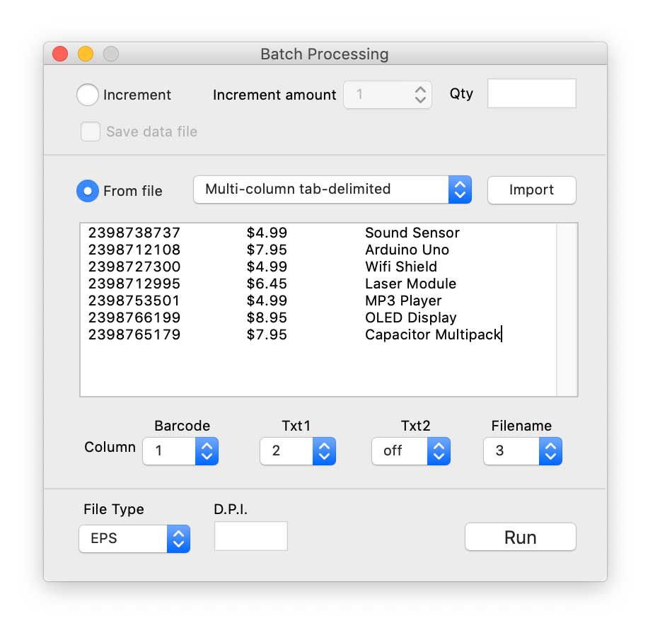This screenshot has height=635, width=672.
Task: Click the red close window button
Action: (x=60, y=54)
